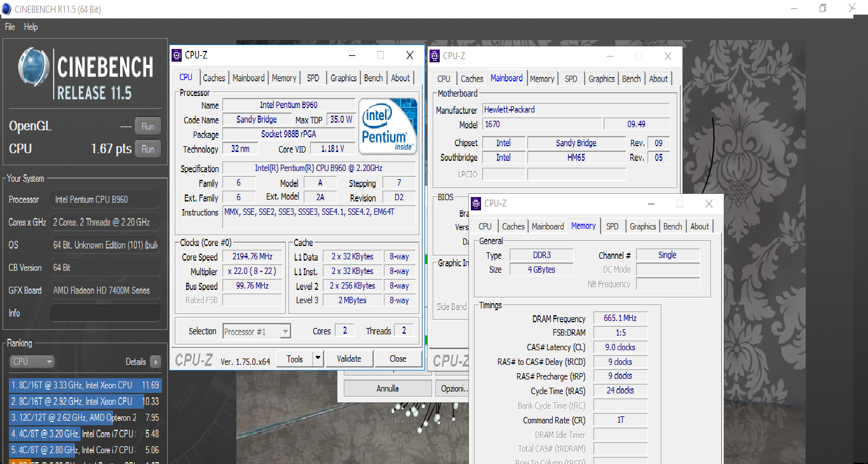This screenshot has height=464, width=868.
Task: Click the Hewlett-Packard manufacturer field
Action: (x=576, y=109)
